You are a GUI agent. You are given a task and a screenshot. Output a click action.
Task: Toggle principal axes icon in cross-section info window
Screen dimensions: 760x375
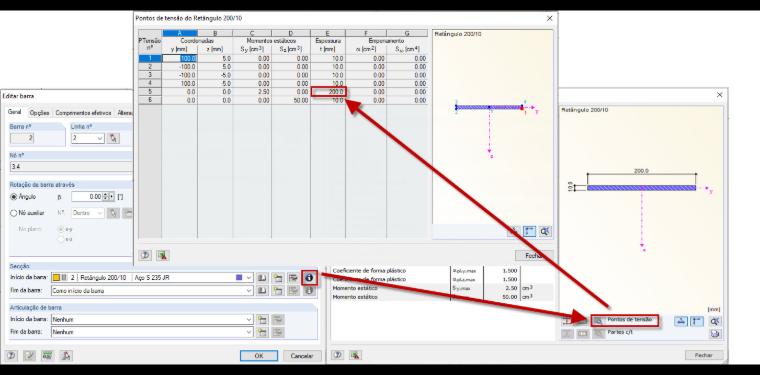click(x=681, y=321)
